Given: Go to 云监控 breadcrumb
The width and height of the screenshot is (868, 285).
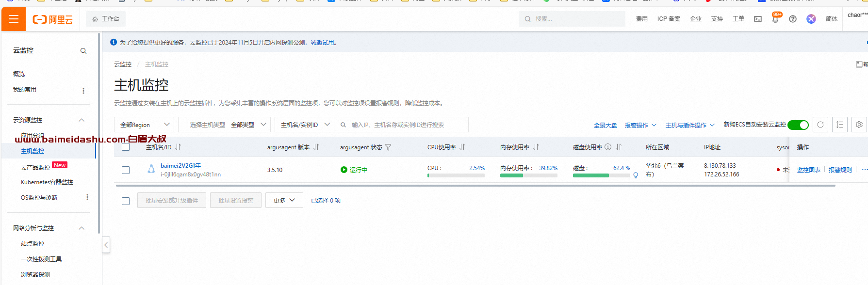Looking at the screenshot, I should (123, 64).
